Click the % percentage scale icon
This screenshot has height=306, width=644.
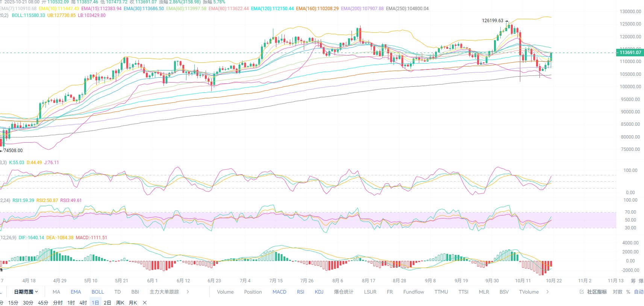click(x=628, y=292)
